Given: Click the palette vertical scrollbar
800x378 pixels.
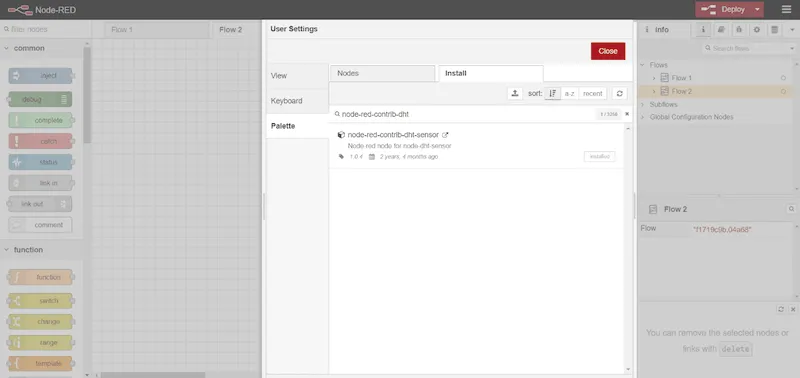Looking at the screenshot, I should (87, 95).
